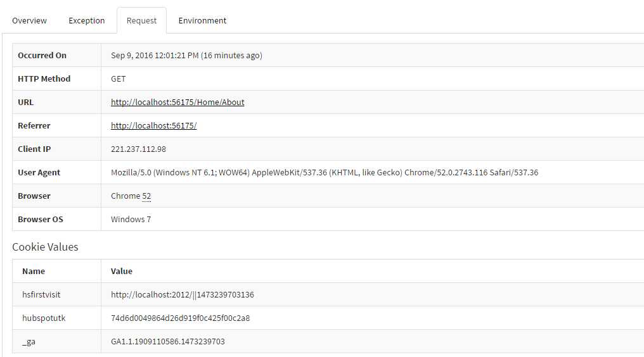The image size is (644, 357).
Task: Click the hsfirstvisit cookie name
Action: 41,294
